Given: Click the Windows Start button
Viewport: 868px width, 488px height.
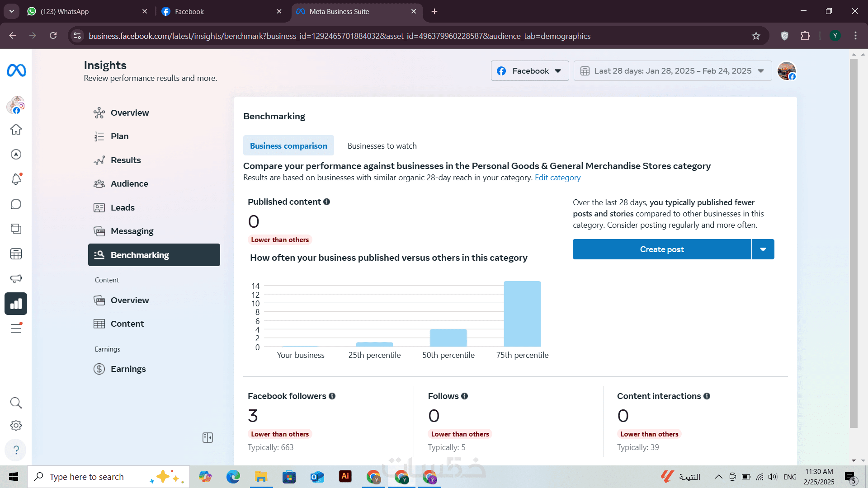Looking at the screenshot, I should click(x=14, y=477).
